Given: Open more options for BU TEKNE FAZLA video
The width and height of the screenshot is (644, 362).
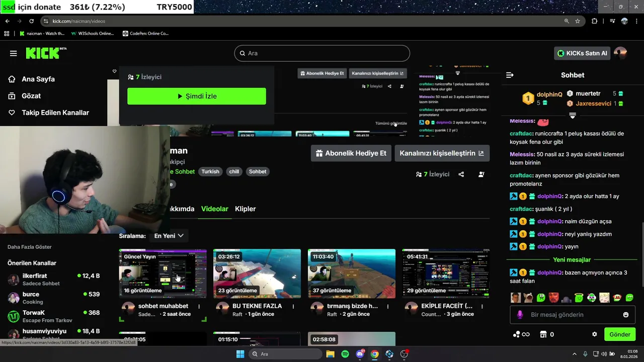Looking at the screenshot, I should tap(294, 306).
